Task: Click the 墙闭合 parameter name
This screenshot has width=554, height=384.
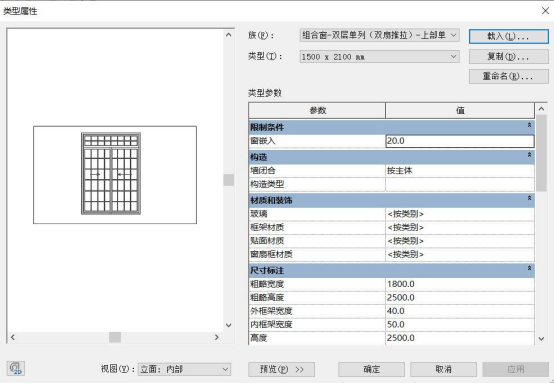Action: 263,171
